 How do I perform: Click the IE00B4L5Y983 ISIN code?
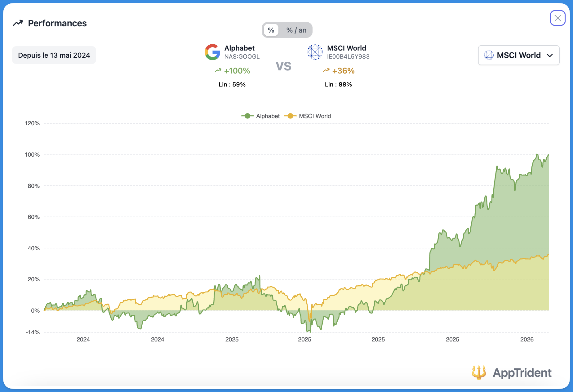[348, 56]
